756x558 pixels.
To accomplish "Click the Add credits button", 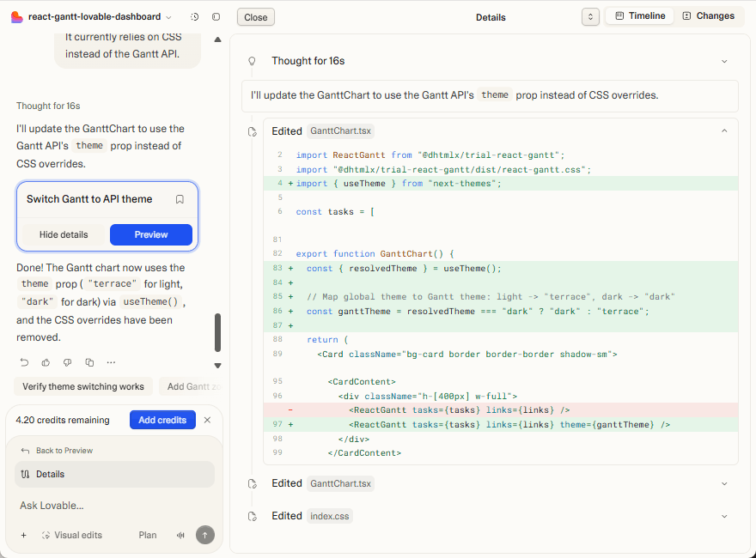I will tap(162, 420).
